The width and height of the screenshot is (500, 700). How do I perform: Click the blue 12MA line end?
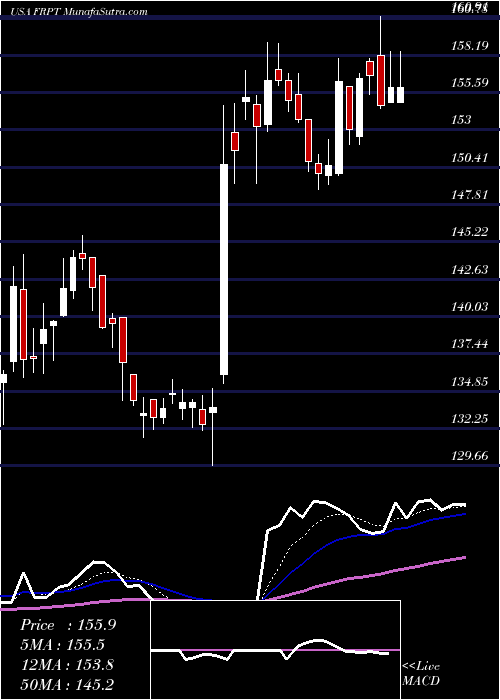[x=464, y=514]
